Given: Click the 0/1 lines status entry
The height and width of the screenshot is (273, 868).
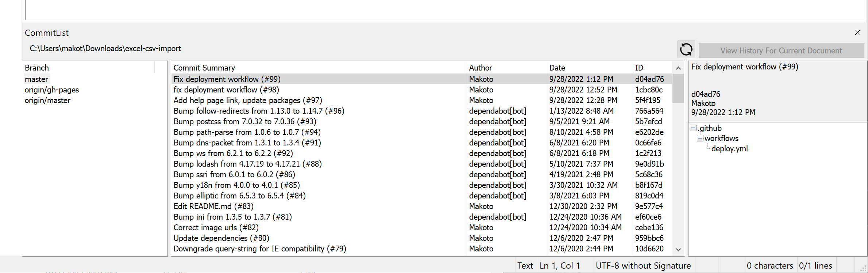Looking at the screenshot, I should click(815, 266).
